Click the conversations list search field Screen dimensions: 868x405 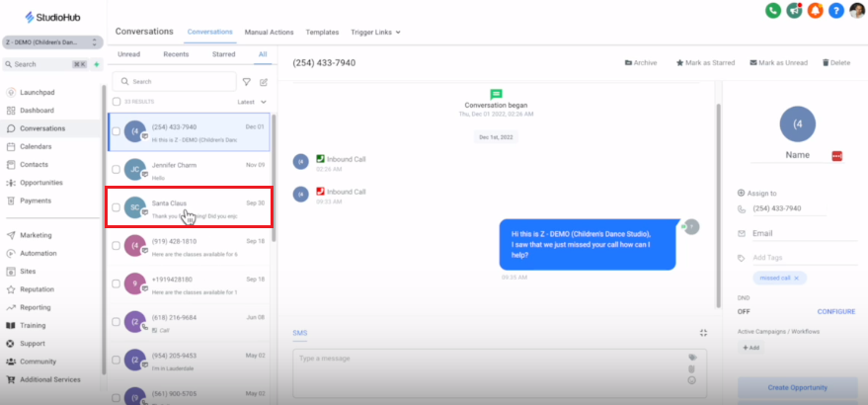[x=175, y=81]
